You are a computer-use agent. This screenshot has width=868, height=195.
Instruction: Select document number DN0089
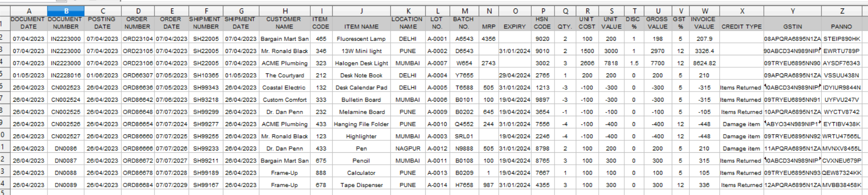(x=66, y=185)
